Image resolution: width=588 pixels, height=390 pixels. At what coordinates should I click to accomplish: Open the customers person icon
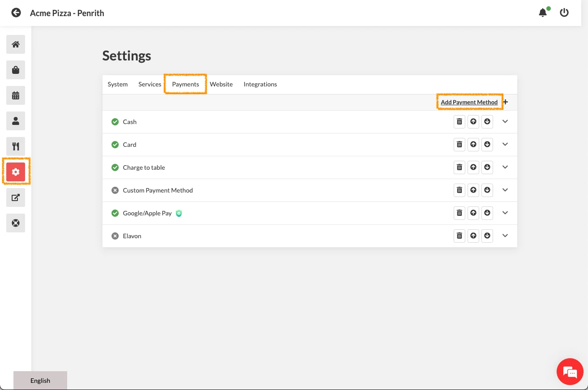click(16, 121)
